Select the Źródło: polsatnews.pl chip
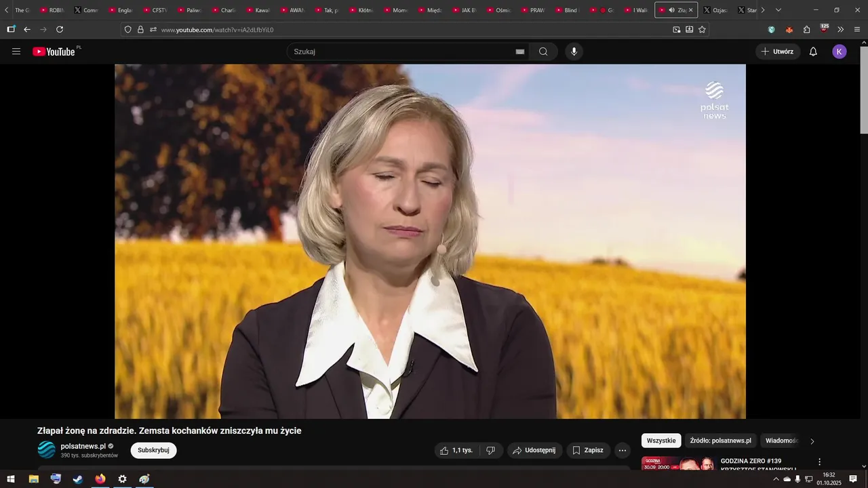Viewport: 868px width, 488px height. pos(721,441)
